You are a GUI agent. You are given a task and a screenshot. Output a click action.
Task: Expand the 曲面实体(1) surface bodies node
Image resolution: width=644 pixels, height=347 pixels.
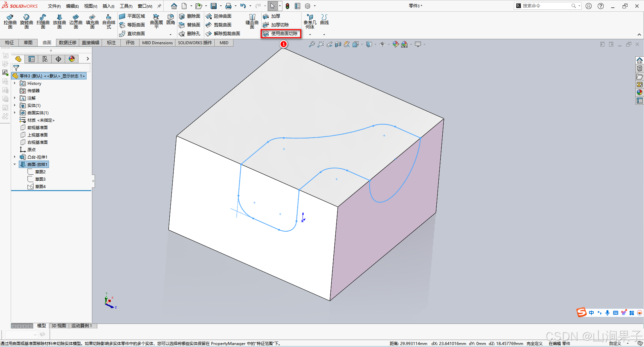tap(15, 113)
